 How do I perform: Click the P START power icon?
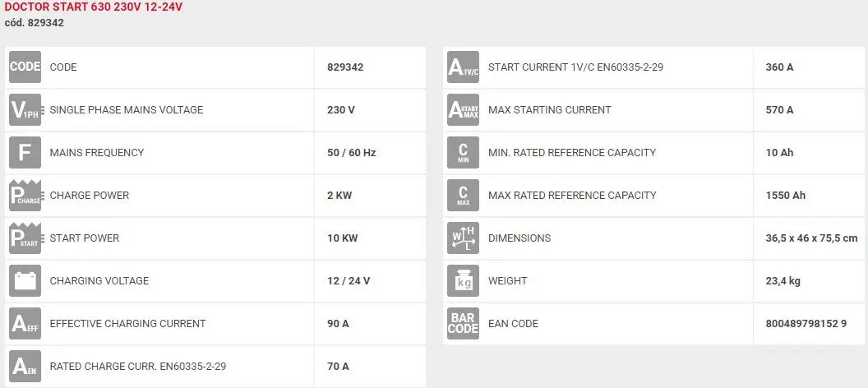point(25,238)
